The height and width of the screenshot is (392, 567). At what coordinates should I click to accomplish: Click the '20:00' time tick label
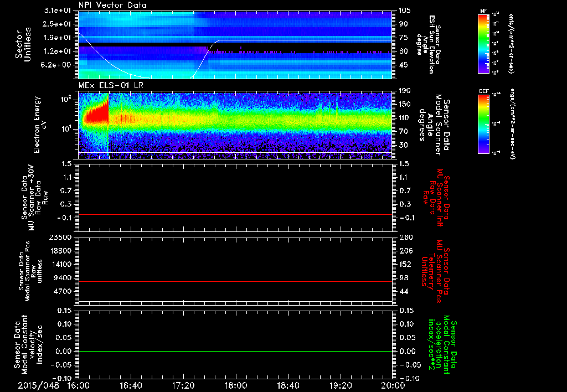click(393, 385)
